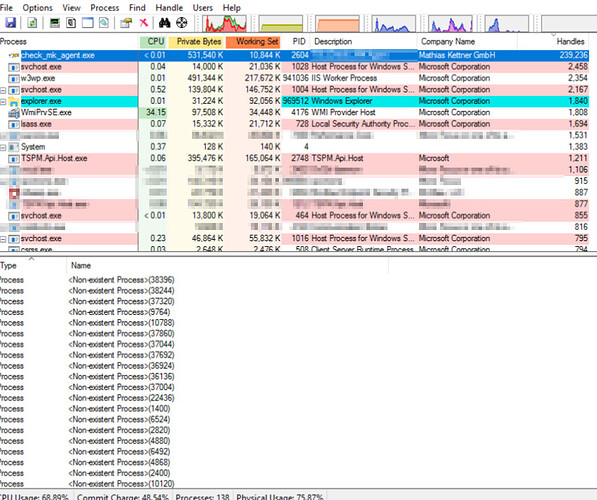The height and width of the screenshot is (500, 597).
Task: Collapse the svchost.exe PID 1004 tree node
Action: 3,90
